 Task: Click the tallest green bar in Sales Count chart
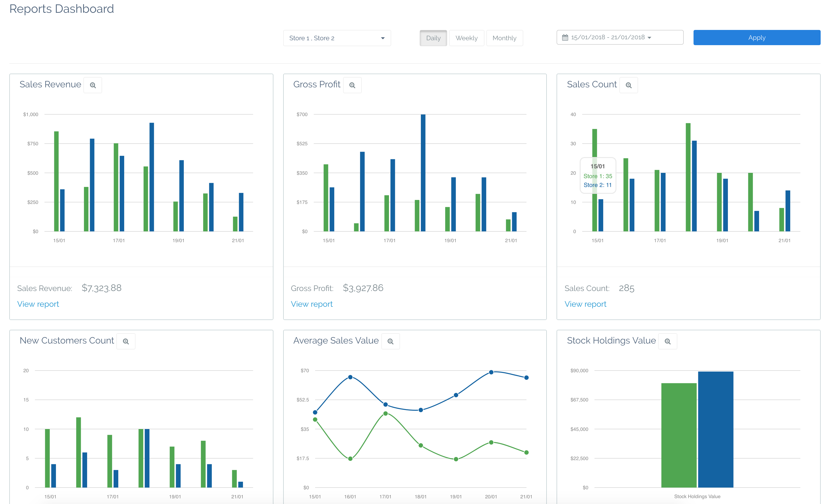click(x=688, y=177)
